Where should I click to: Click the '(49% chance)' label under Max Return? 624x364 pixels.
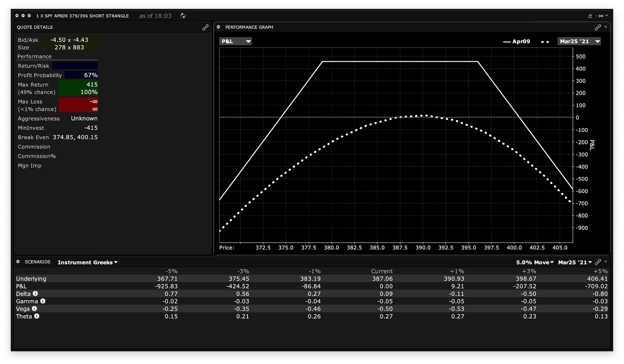click(x=37, y=92)
